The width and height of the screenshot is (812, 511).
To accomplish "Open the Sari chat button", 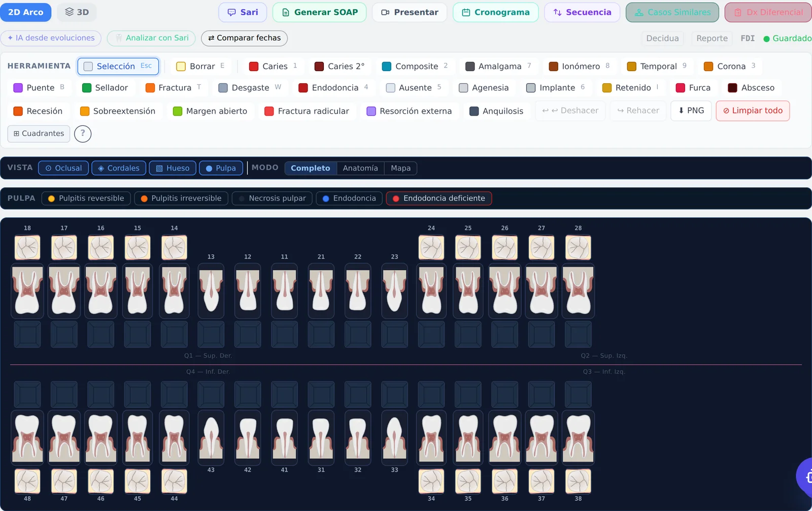I will 243,12.
